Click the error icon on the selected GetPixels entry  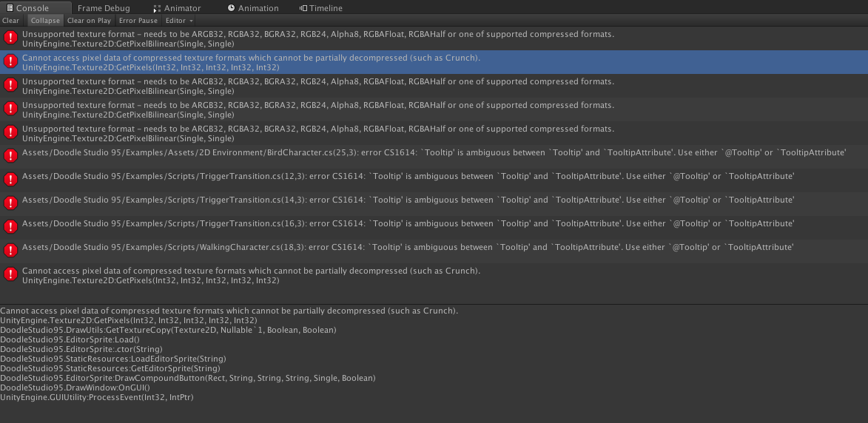10,61
